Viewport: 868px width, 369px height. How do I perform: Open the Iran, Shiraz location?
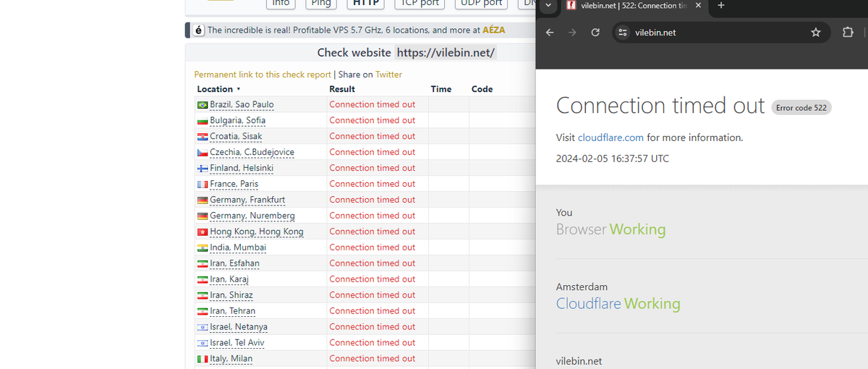(x=231, y=295)
